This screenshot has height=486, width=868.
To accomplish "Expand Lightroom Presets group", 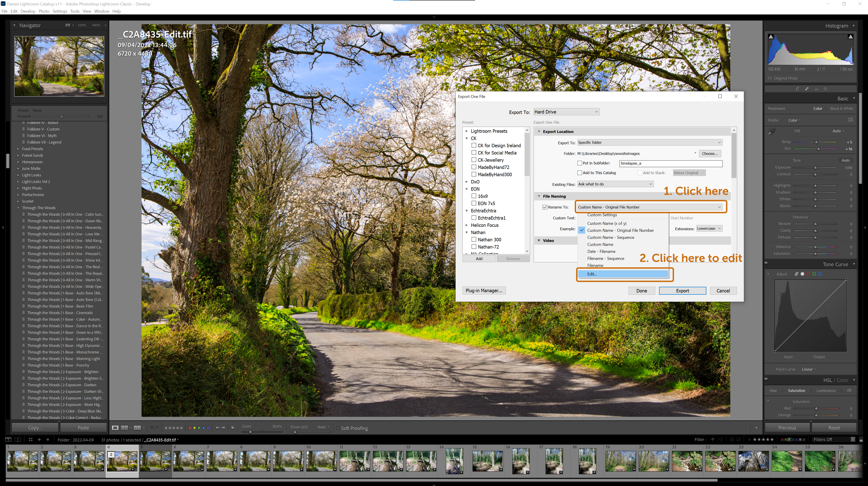I will pyautogui.click(x=467, y=131).
